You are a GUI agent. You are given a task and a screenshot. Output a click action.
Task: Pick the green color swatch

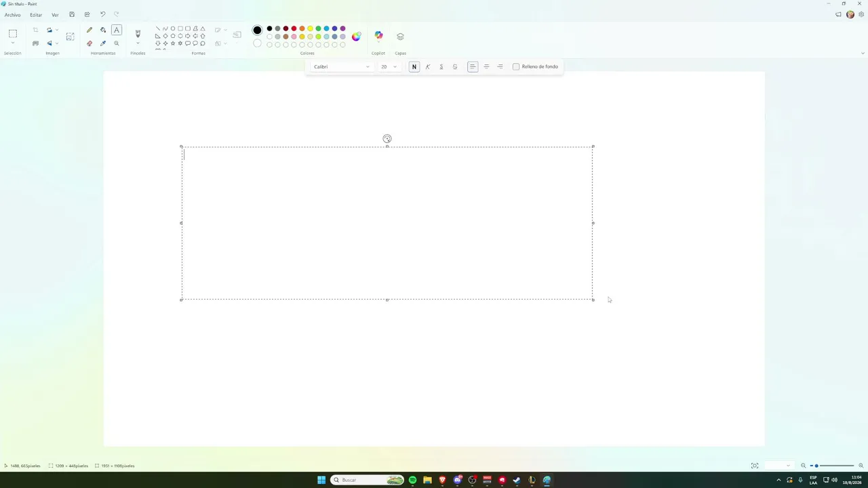318,28
